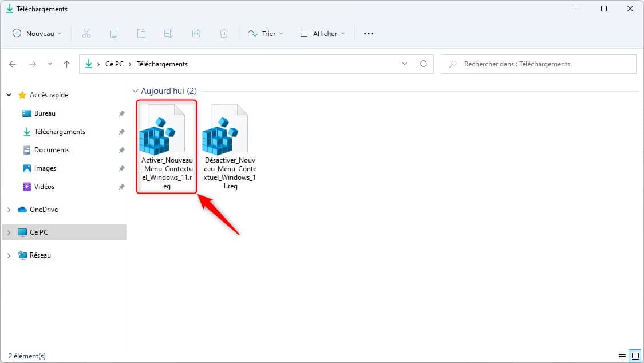Expand the address bar history dropdown

click(x=405, y=64)
